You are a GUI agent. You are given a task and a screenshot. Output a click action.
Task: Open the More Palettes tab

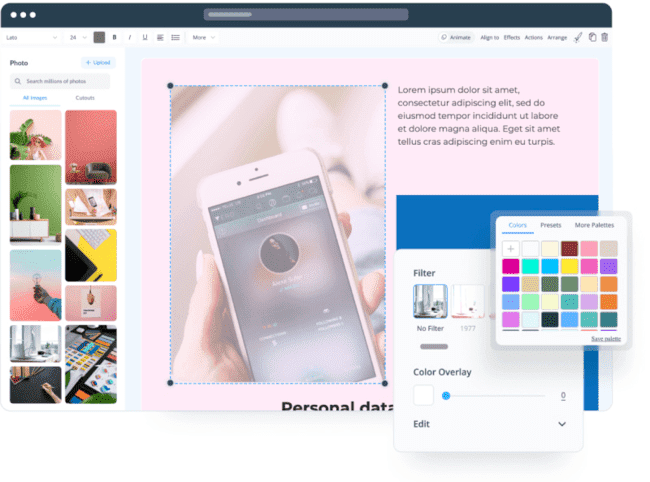pyautogui.click(x=594, y=225)
